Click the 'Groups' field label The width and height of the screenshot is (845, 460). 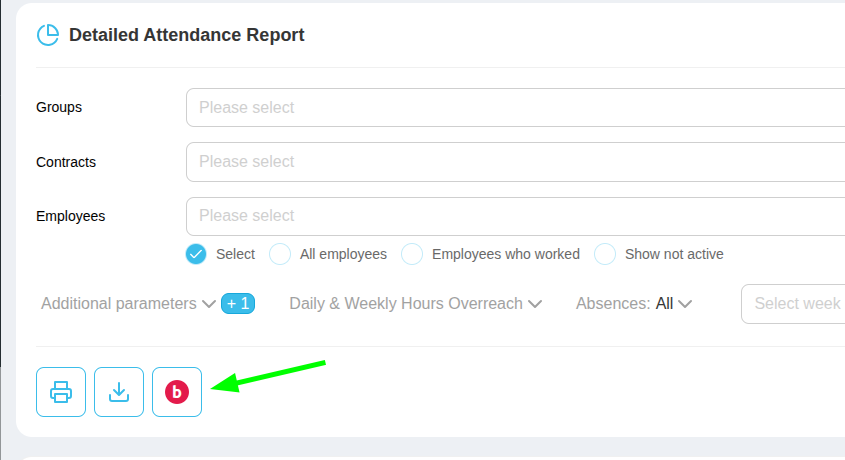[x=59, y=107]
